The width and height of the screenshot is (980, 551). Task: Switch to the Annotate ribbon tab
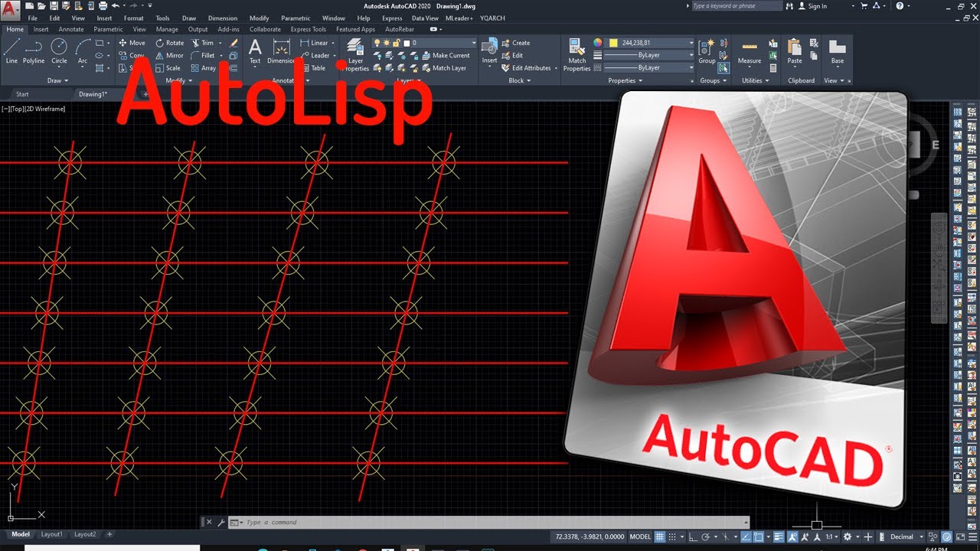[71, 30]
